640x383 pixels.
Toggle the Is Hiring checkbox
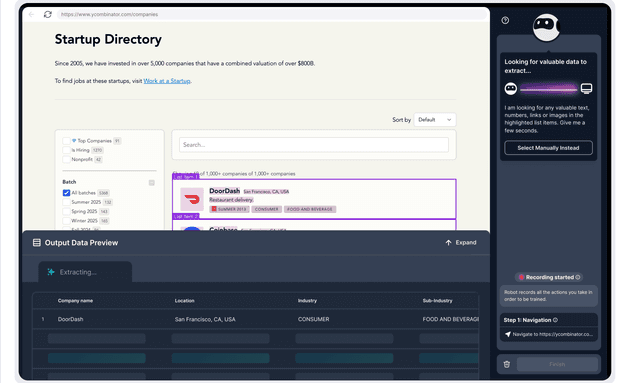(x=66, y=150)
